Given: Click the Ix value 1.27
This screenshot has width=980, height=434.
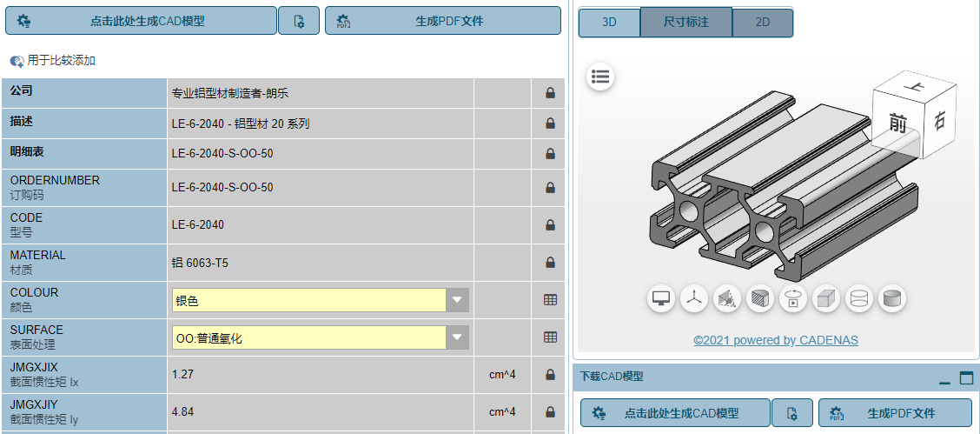Looking at the screenshot, I should [182, 374].
